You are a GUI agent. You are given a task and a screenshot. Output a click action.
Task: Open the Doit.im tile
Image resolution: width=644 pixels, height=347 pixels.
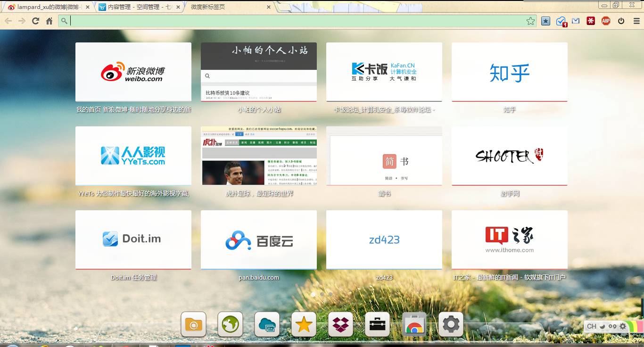click(x=133, y=240)
